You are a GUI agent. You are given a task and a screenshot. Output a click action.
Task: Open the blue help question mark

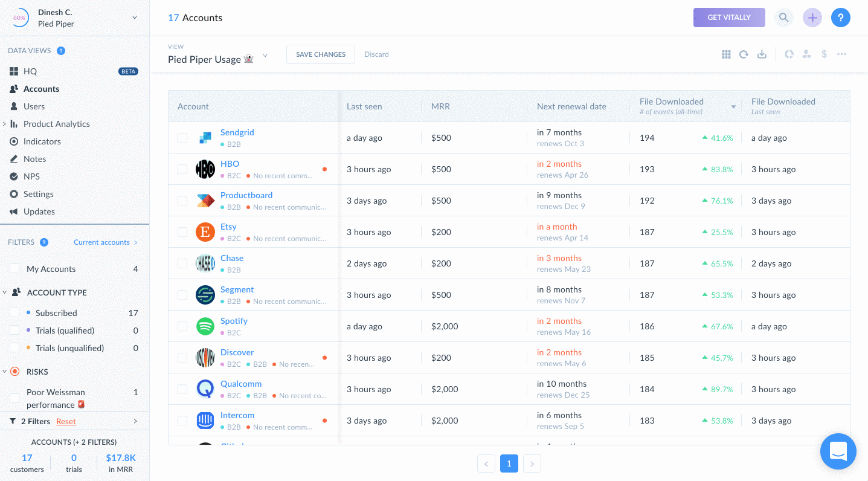coord(841,18)
